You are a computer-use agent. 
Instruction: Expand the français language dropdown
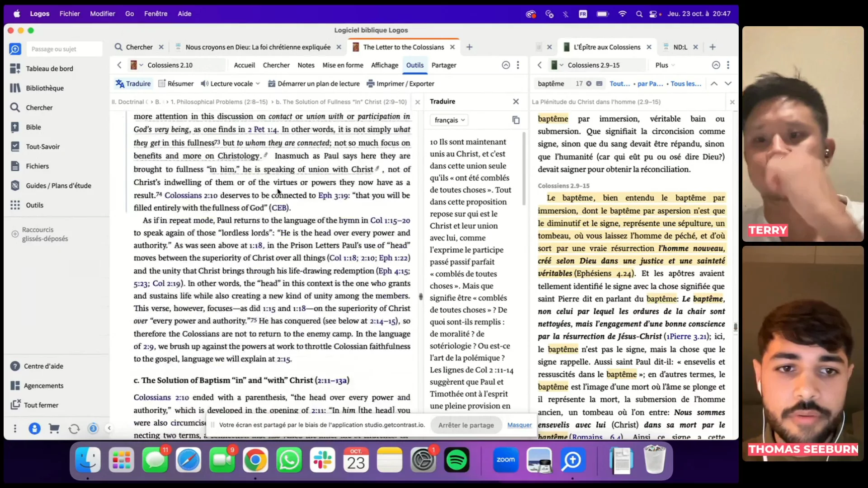tap(449, 120)
